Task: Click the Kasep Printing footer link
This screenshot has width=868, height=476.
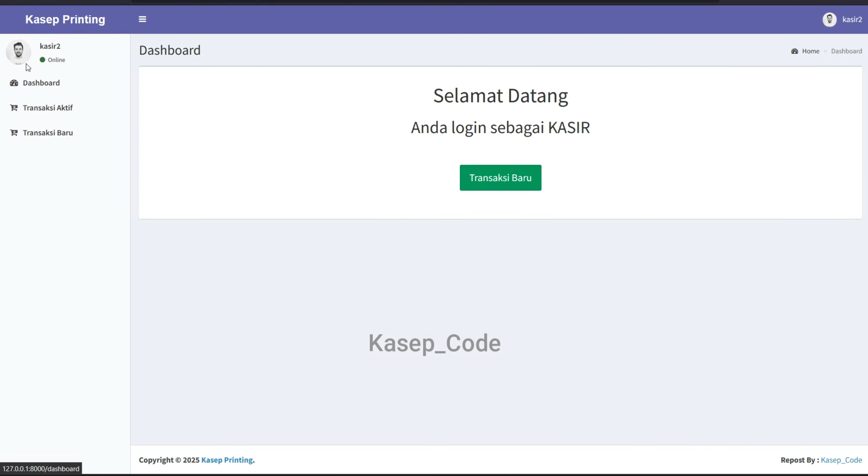Action: pyautogui.click(x=227, y=460)
